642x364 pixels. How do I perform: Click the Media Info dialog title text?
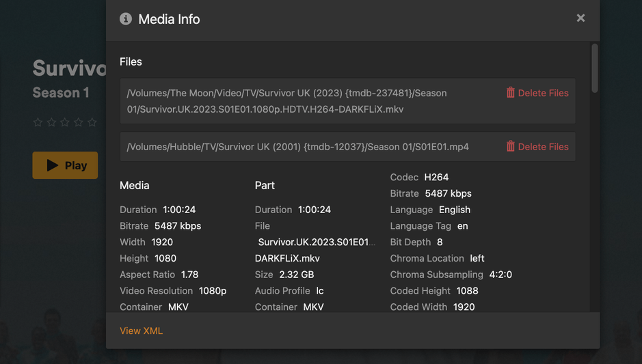(x=169, y=19)
